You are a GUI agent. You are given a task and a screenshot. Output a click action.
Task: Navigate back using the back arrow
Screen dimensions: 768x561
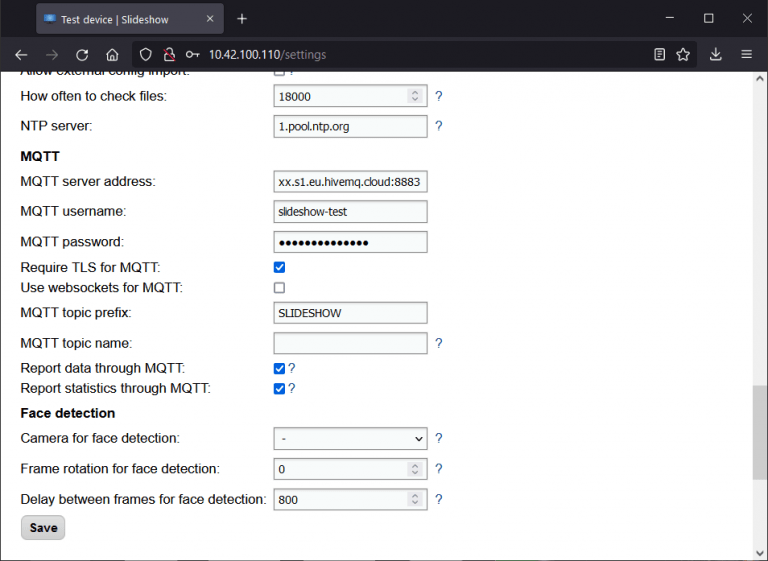coord(22,55)
